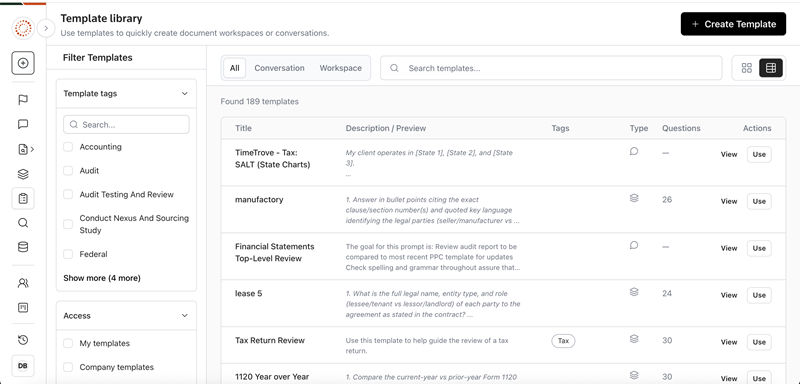Click the Title column header
Image resolution: width=800 pixels, height=385 pixels.
point(243,129)
